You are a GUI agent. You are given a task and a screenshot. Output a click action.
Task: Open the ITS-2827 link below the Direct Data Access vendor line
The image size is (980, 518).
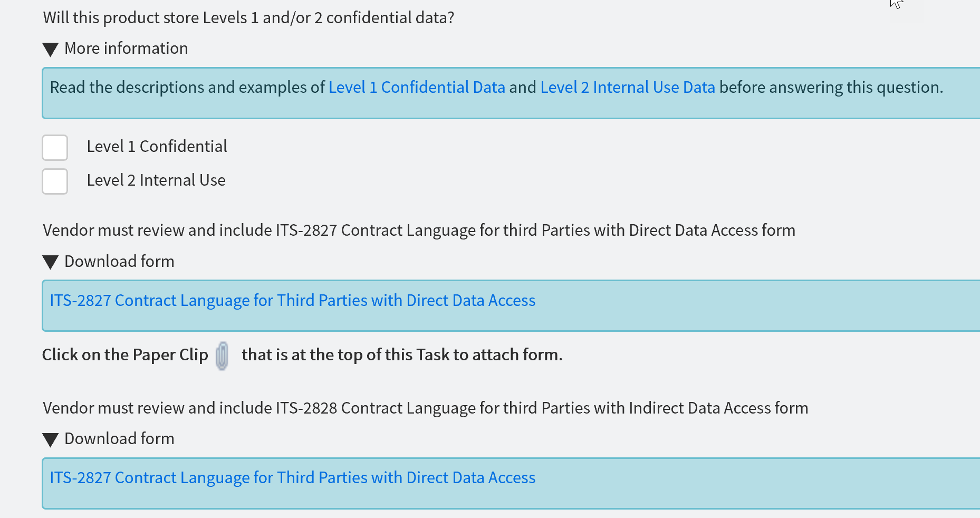coord(293,300)
